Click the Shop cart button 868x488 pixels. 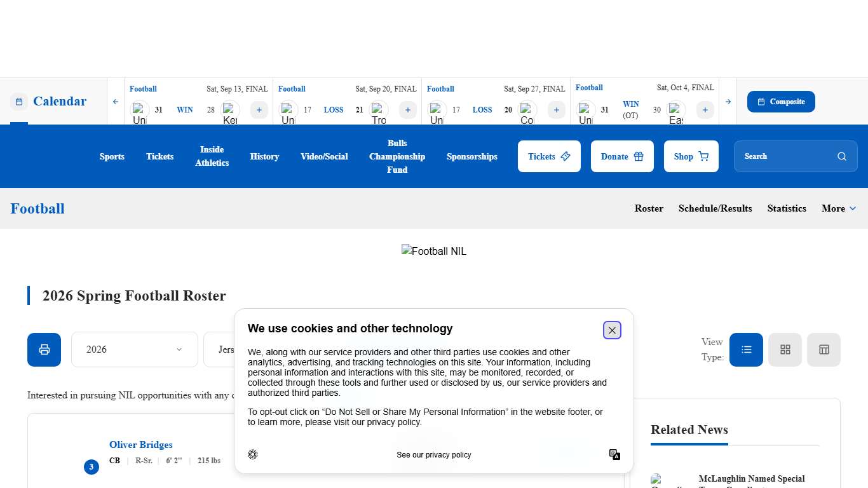coord(691,156)
